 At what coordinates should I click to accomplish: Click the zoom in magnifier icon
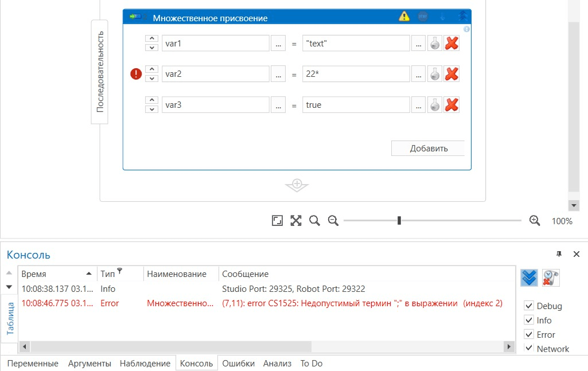535,221
